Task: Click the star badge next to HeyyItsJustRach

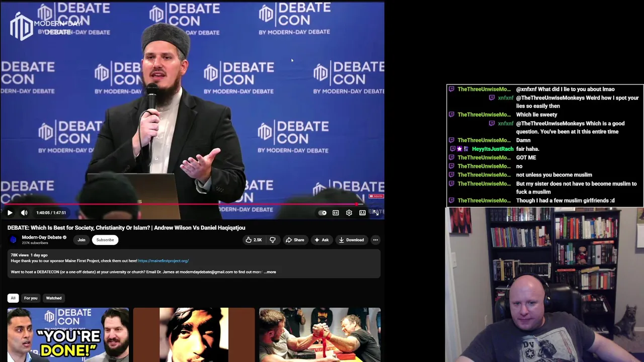Action: (x=459, y=149)
